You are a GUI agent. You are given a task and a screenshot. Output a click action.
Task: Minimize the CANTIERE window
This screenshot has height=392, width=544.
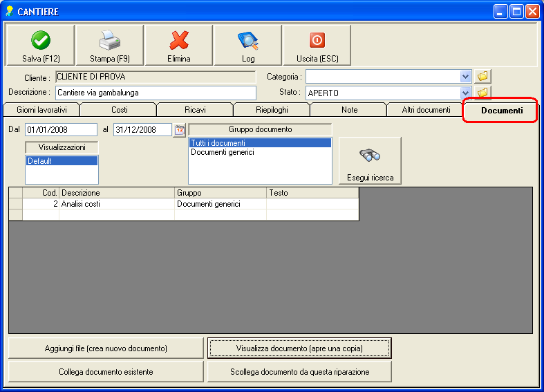500,12
